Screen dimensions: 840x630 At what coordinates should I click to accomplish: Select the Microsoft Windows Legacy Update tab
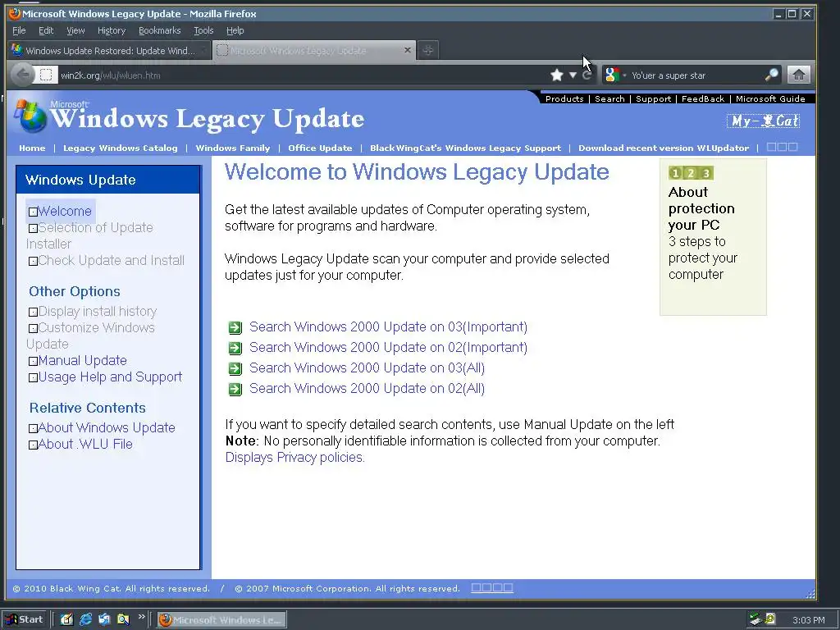coord(314,50)
